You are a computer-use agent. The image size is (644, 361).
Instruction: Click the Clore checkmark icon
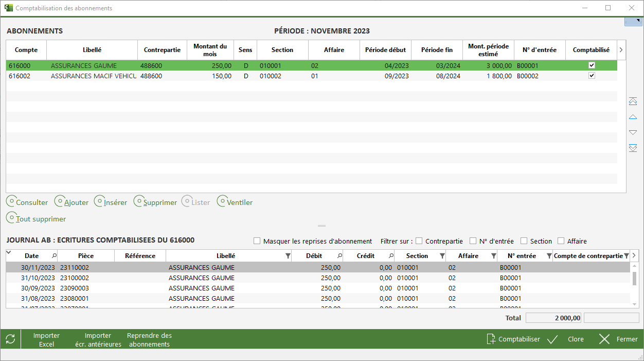coord(553,339)
